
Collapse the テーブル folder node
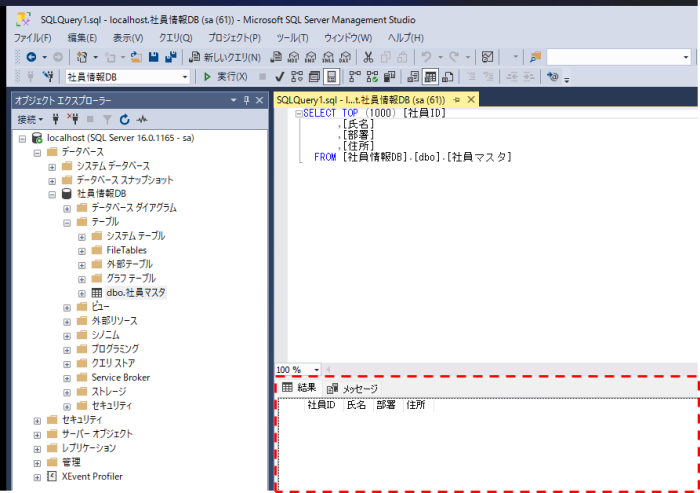(67, 222)
